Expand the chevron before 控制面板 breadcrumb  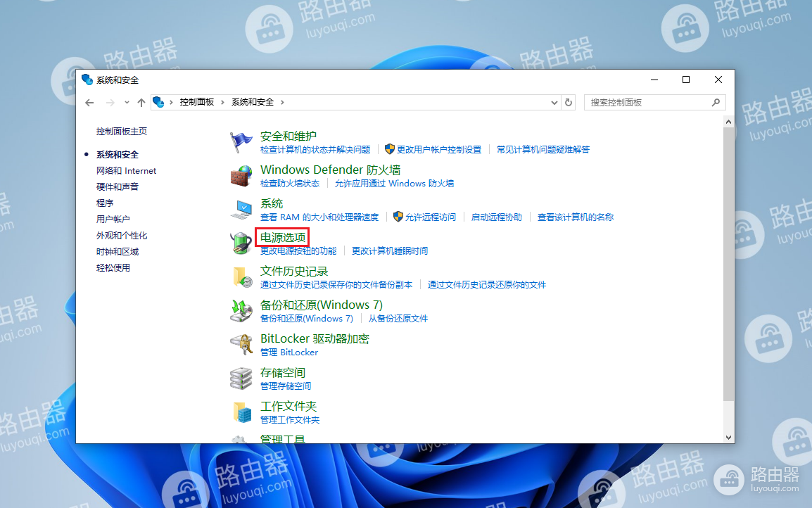click(x=172, y=102)
